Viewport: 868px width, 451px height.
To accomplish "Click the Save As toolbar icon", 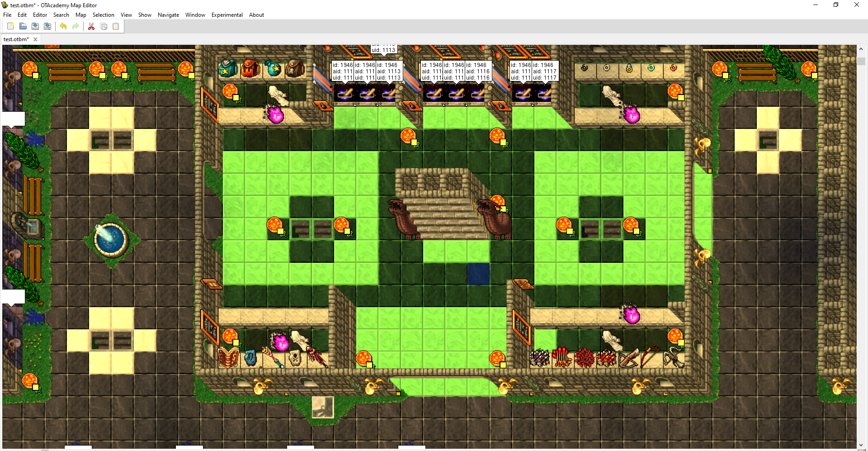I will click(47, 26).
